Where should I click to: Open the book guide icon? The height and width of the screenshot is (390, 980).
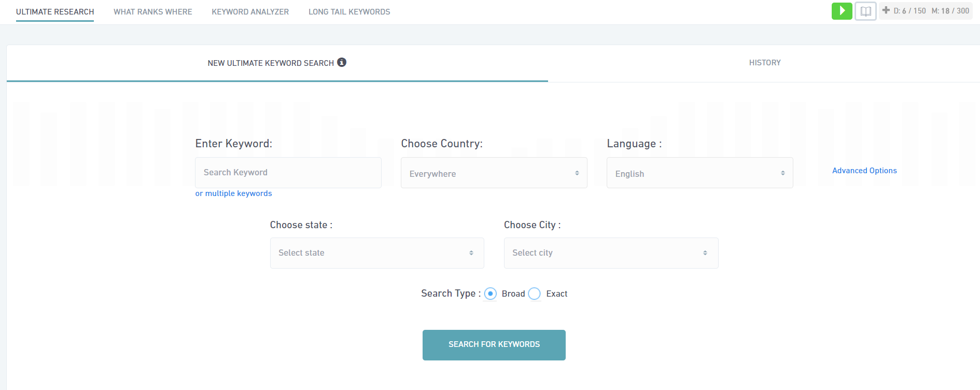point(865,11)
